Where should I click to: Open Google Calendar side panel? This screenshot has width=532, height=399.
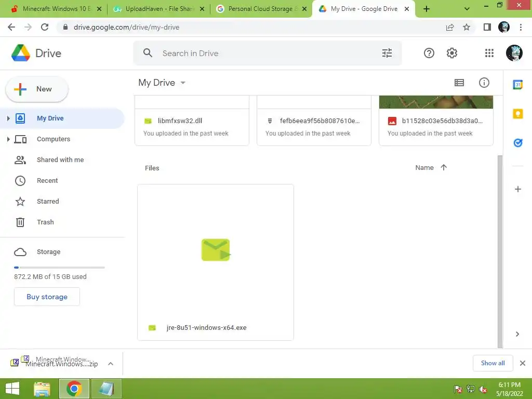click(x=517, y=85)
